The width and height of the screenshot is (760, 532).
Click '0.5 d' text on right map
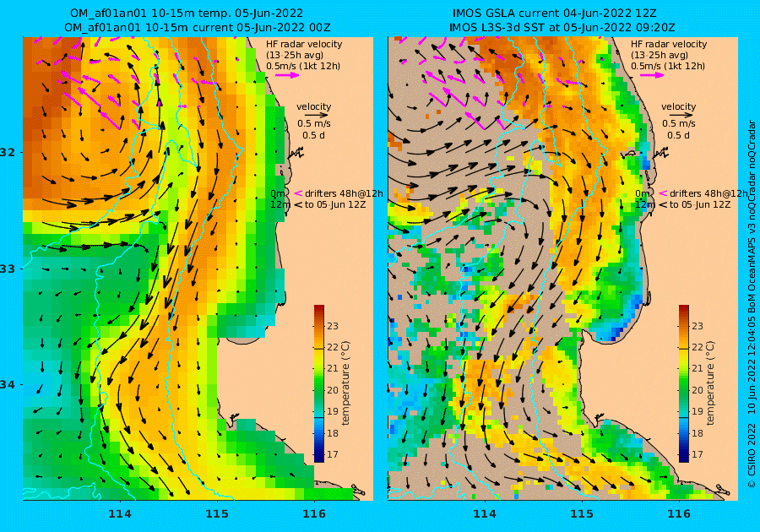point(678,135)
